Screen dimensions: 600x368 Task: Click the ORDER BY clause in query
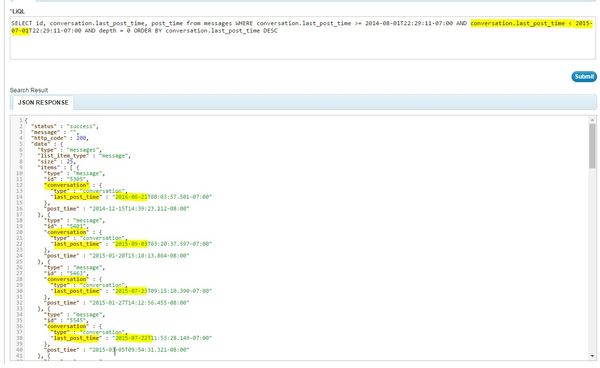pyautogui.click(x=205, y=31)
